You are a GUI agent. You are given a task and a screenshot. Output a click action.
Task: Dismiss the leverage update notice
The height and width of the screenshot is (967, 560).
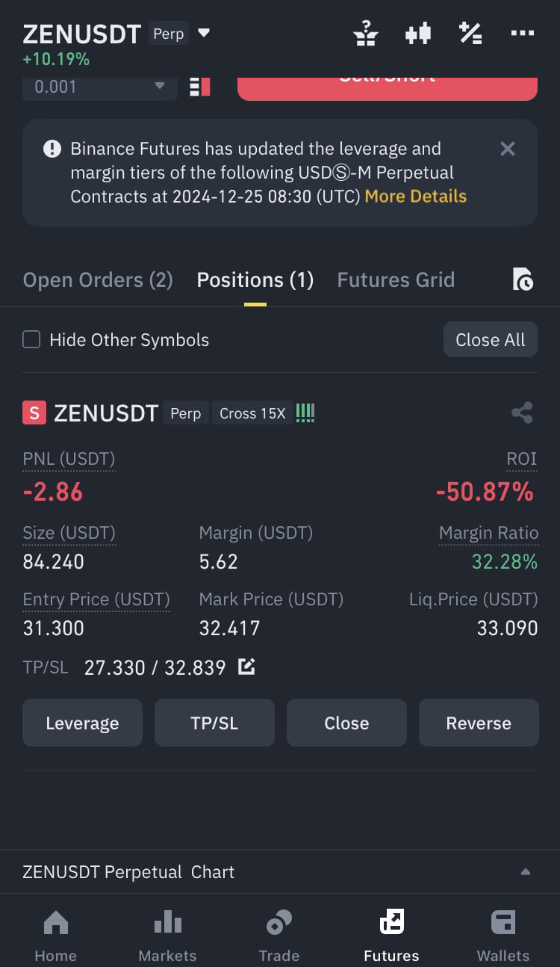pyautogui.click(x=508, y=149)
